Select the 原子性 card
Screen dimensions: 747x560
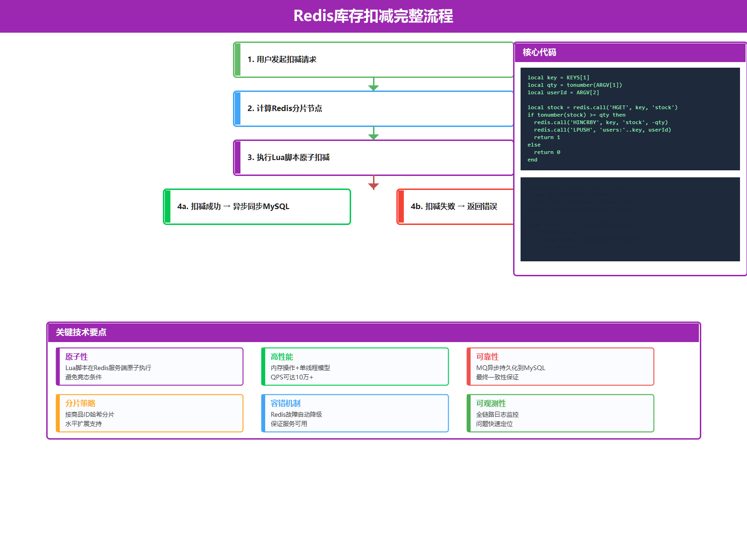(x=149, y=367)
